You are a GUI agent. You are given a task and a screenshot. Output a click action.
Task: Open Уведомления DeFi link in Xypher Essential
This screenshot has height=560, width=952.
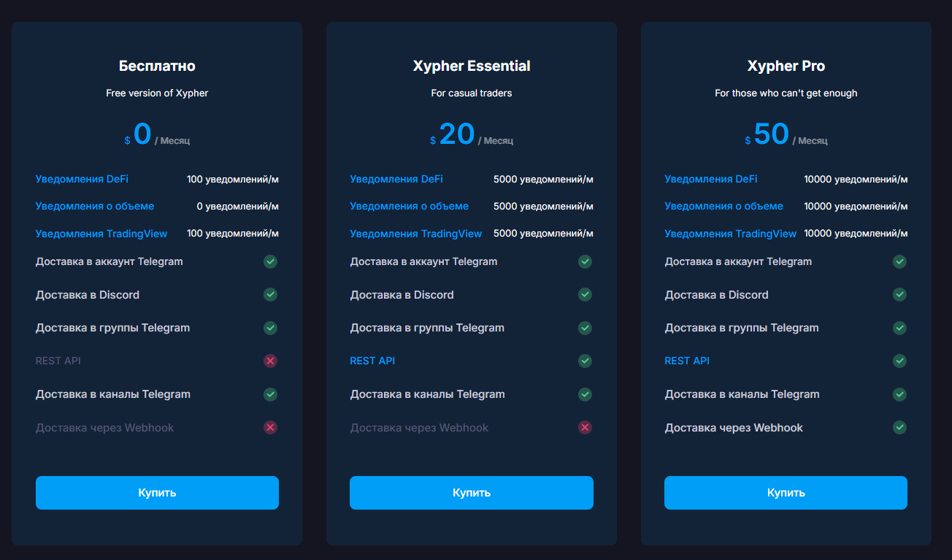[x=396, y=179]
